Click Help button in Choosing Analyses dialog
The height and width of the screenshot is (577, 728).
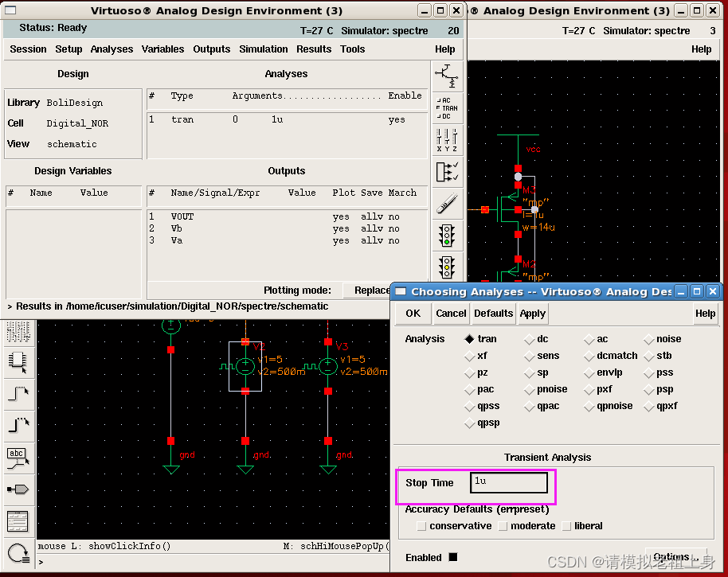point(705,314)
